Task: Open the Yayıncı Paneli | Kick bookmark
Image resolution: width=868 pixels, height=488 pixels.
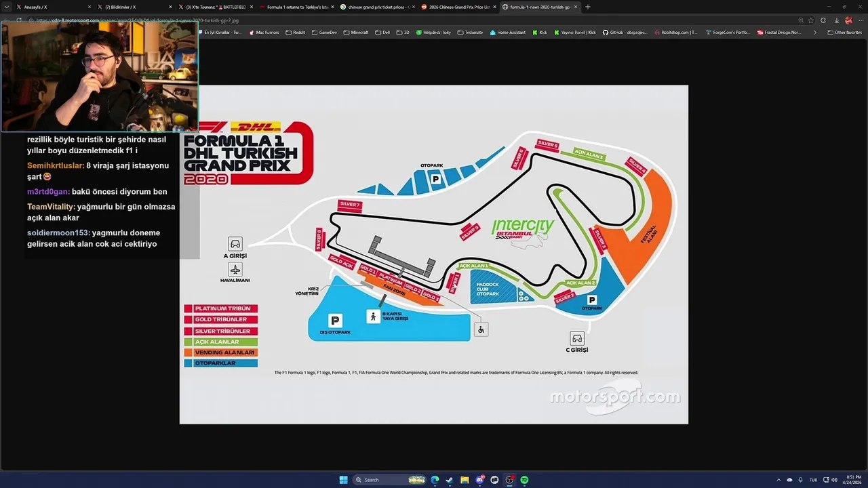Action: pos(574,33)
